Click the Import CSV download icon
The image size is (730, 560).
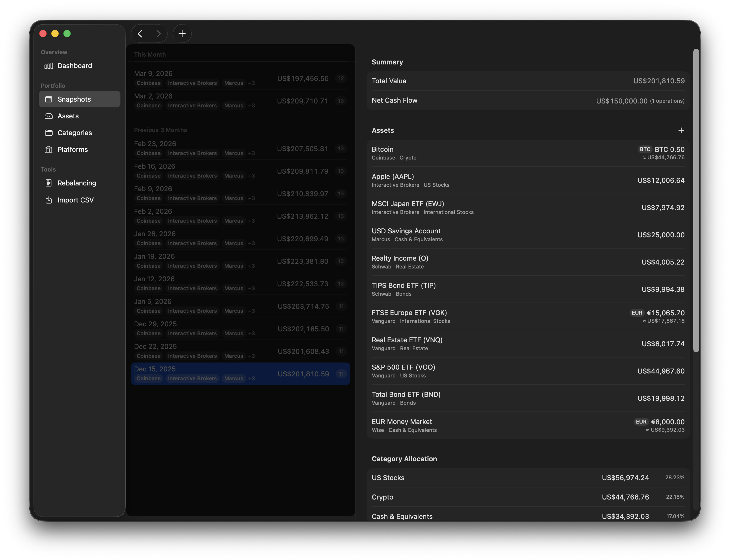coord(49,200)
